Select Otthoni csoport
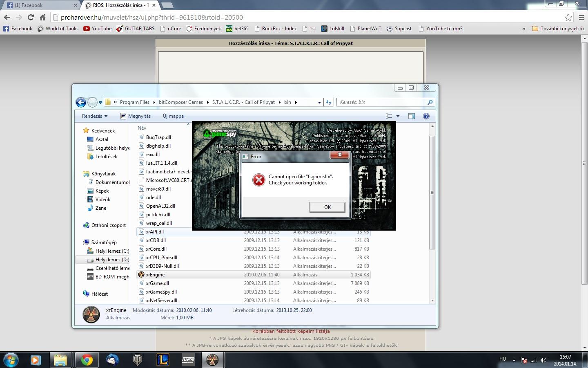 pos(104,225)
